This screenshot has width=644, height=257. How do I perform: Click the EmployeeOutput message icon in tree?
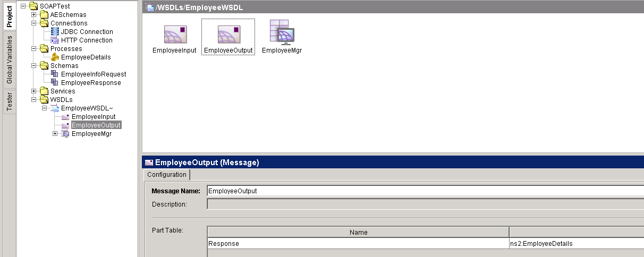click(x=65, y=125)
